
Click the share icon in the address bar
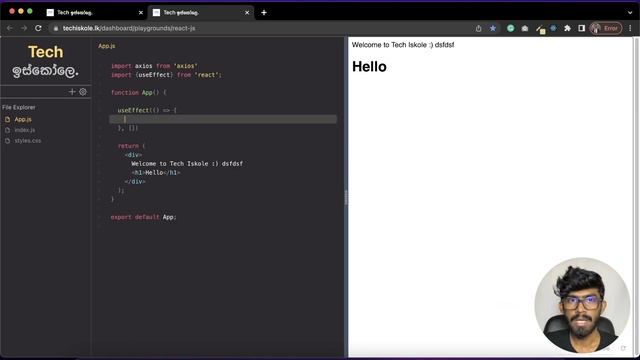pos(478,28)
